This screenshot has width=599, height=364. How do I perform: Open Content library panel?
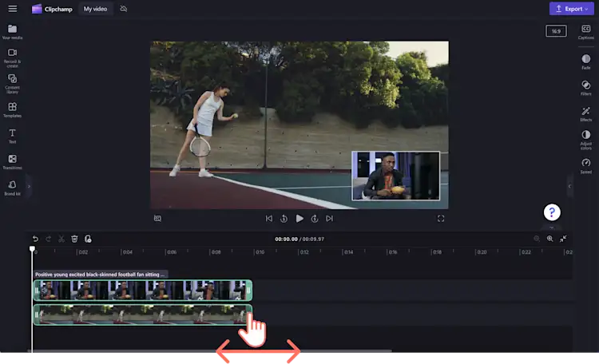point(12,84)
